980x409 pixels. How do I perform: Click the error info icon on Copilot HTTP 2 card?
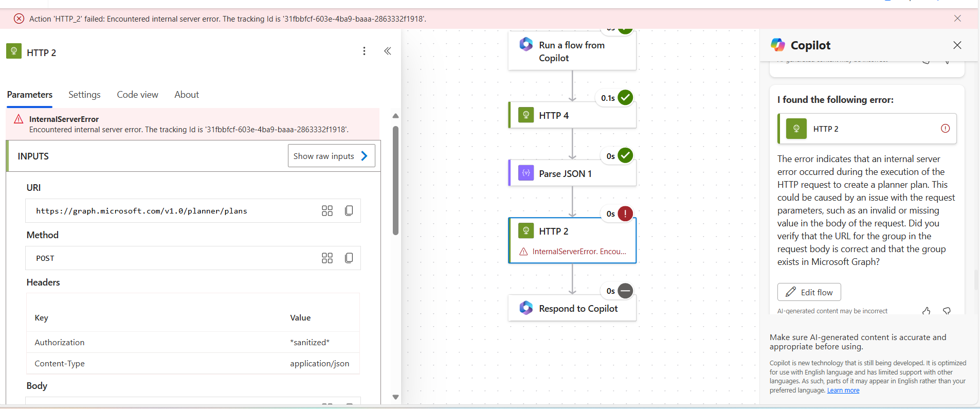[x=945, y=129]
